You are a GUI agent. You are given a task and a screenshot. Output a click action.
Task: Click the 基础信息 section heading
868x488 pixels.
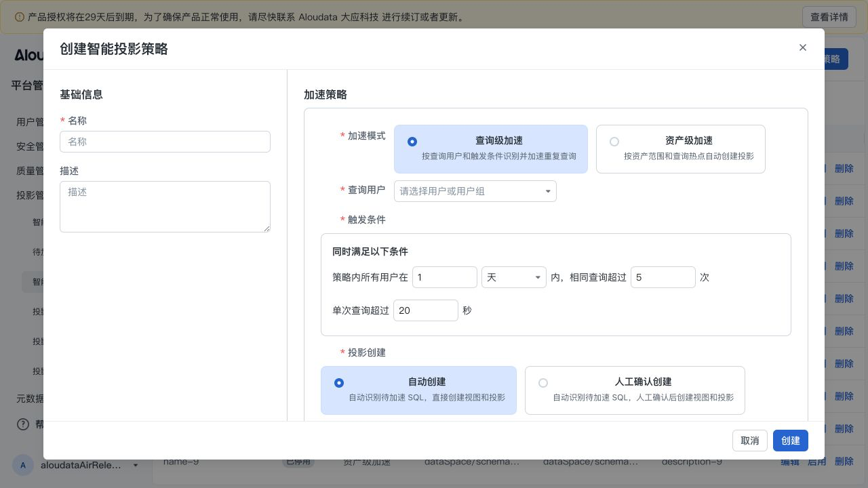(x=81, y=95)
